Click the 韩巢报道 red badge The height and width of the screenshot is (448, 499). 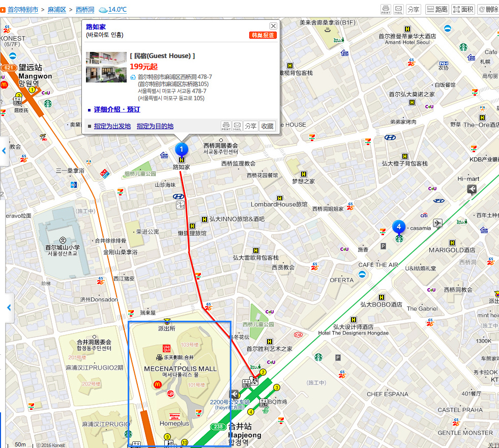coord(263,35)
